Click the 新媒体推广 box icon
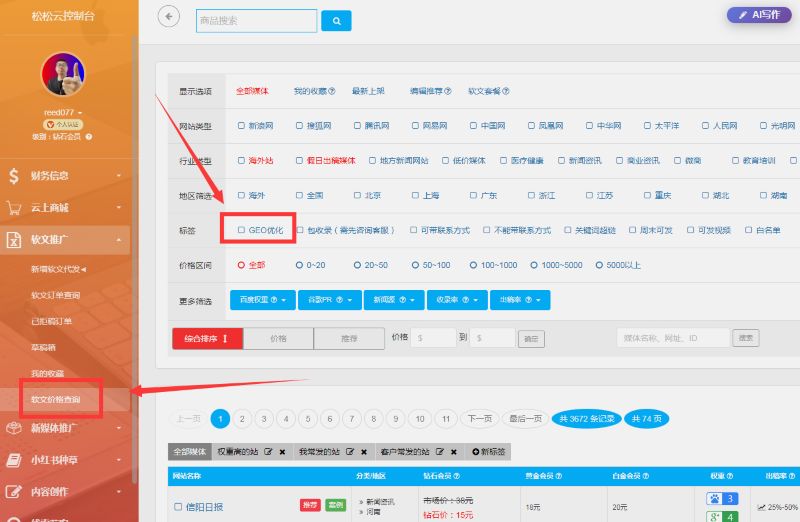This screenshot has width=800, height=522. point(14,428)
